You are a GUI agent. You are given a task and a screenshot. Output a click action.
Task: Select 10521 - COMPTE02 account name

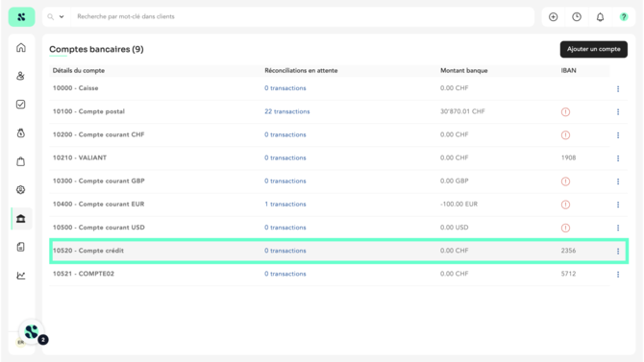click(83, 274)
